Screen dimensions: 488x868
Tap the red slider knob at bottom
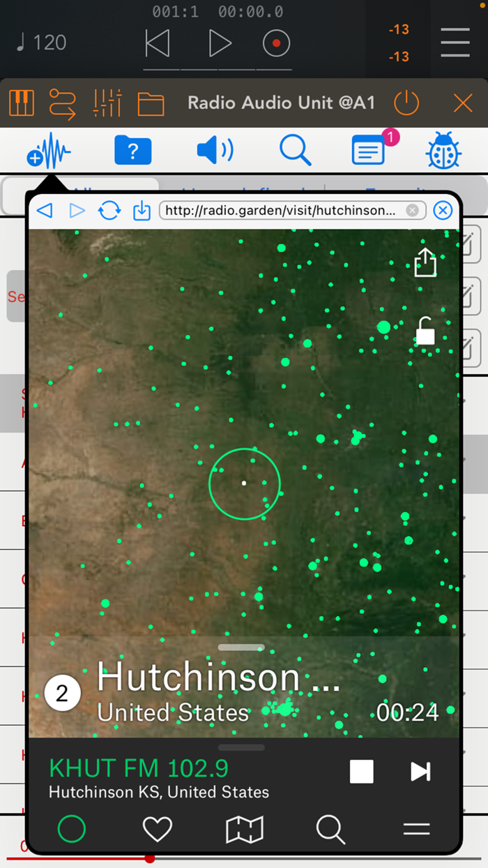point(149,858)
